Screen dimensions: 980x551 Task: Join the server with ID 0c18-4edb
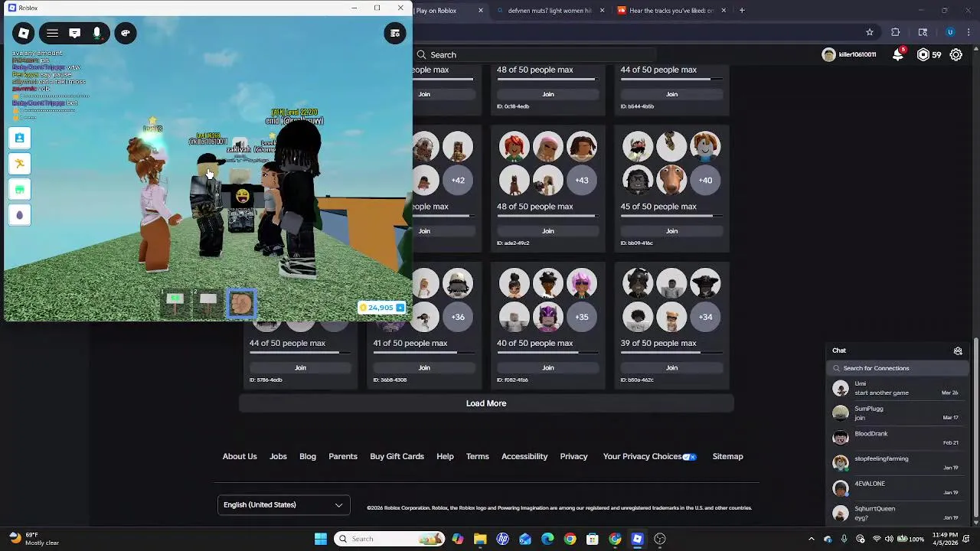tap(548, 94)
